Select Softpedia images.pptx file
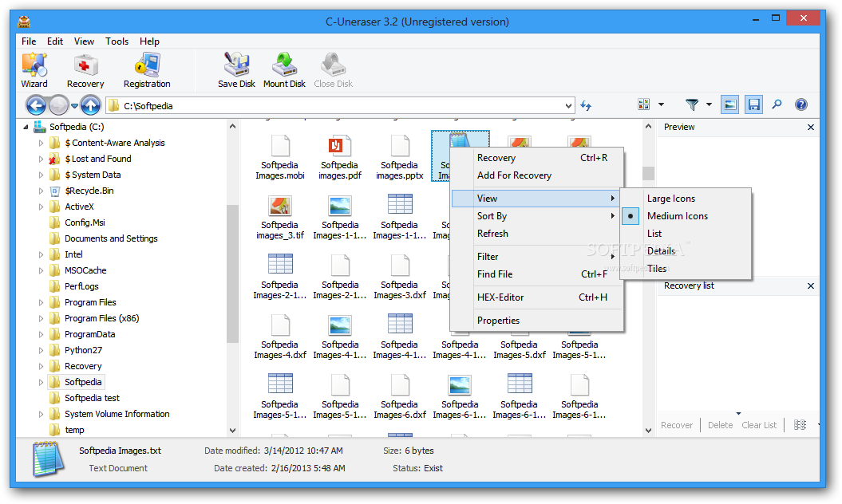The height and width of the screenshot is (504, 842). click(x=400, y=157)
